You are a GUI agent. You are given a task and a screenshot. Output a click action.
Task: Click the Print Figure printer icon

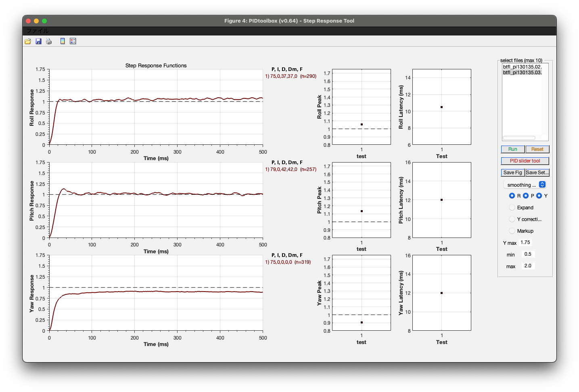[49, 41]
